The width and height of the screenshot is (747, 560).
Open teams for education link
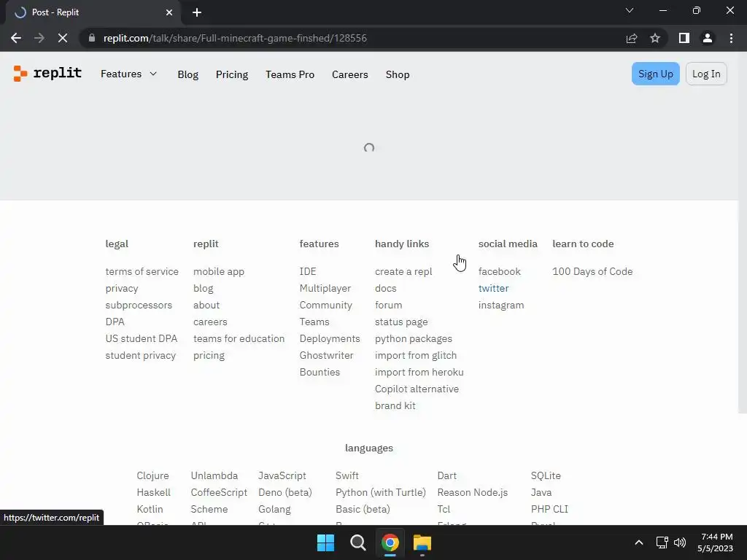[239, 338]
